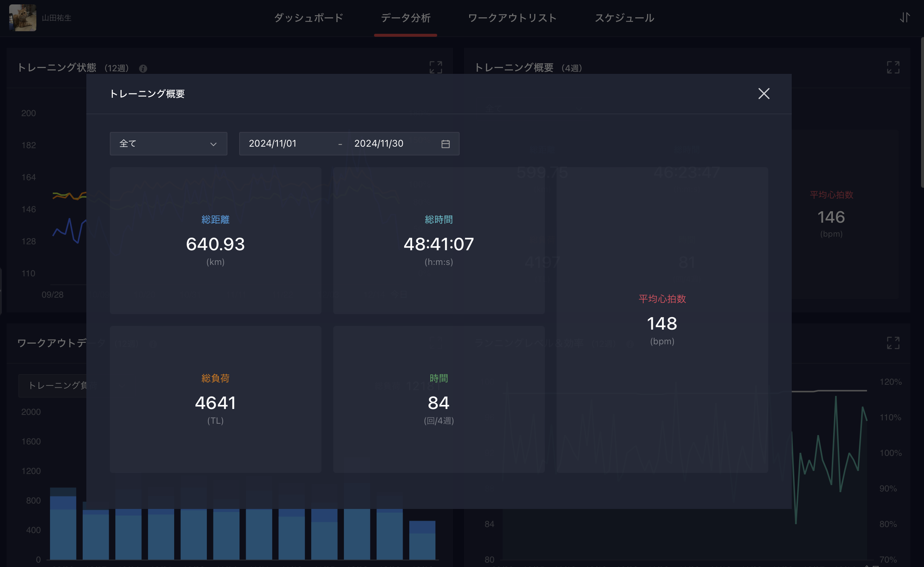Click the dropdown chevron beside 全て

(x=213, y=144)
